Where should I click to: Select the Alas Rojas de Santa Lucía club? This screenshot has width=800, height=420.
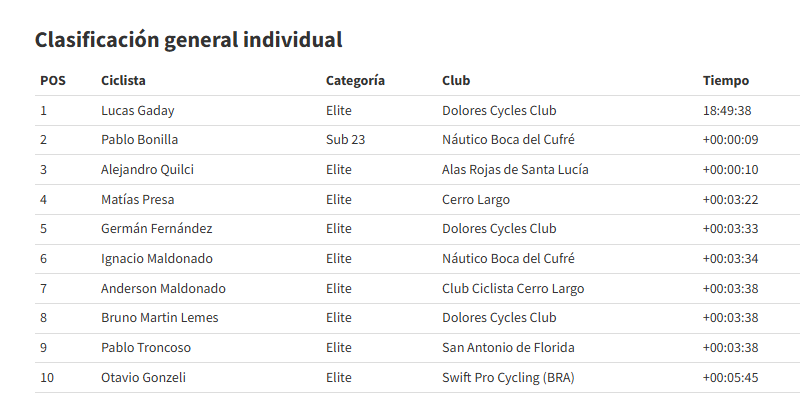coord(515,170)
